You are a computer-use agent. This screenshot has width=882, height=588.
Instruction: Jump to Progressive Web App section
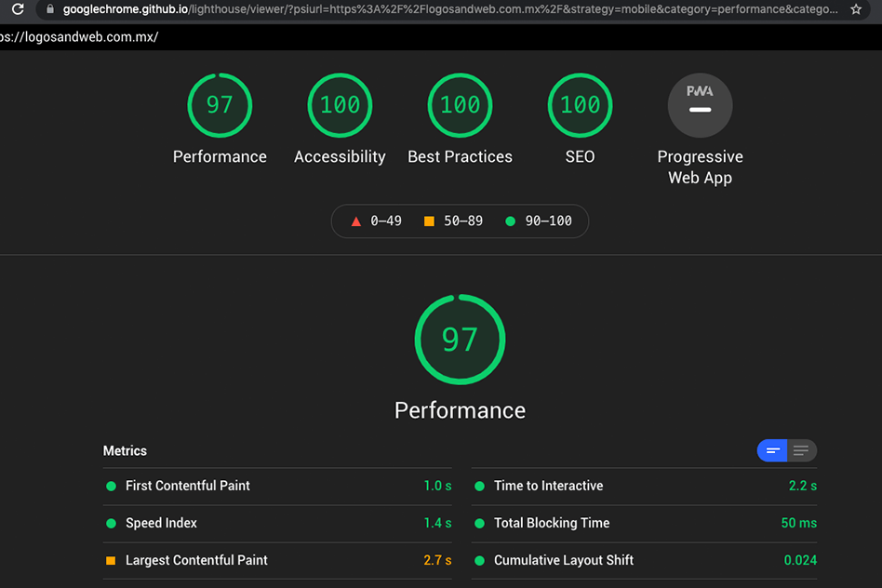point(700,167)
